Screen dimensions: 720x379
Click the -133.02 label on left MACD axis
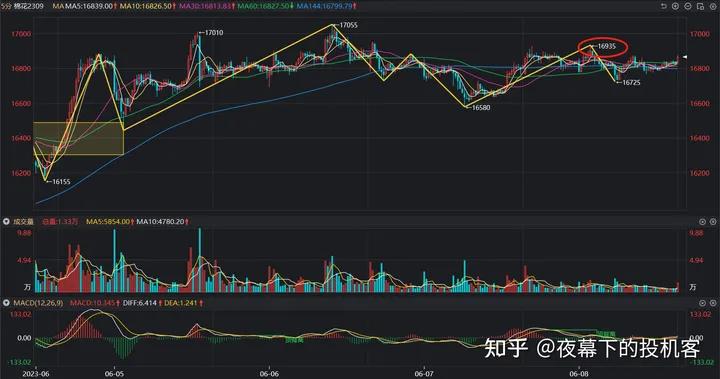point(20,362)
